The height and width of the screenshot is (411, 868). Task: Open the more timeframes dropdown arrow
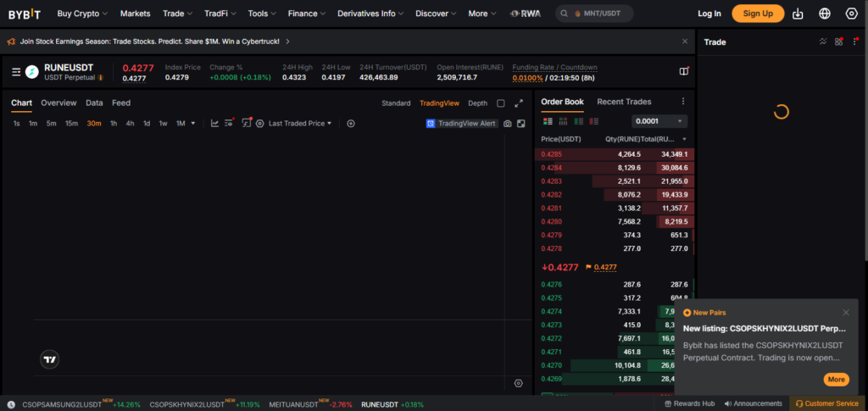(193, 124)
